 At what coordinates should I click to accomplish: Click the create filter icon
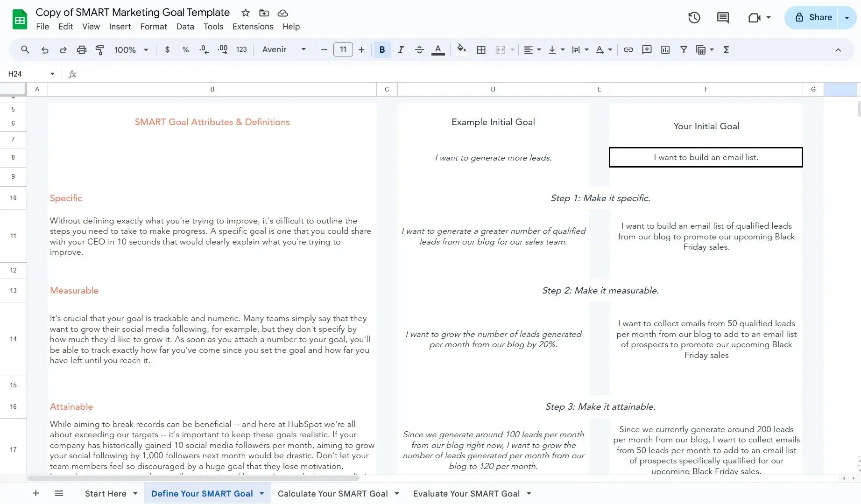(684, 49)
